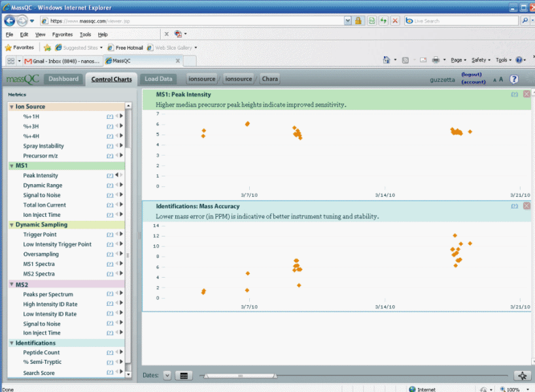
Task: Switch to the Gmail Inbox browser tab
Action: pyautogui.click(x=63, y=61)
